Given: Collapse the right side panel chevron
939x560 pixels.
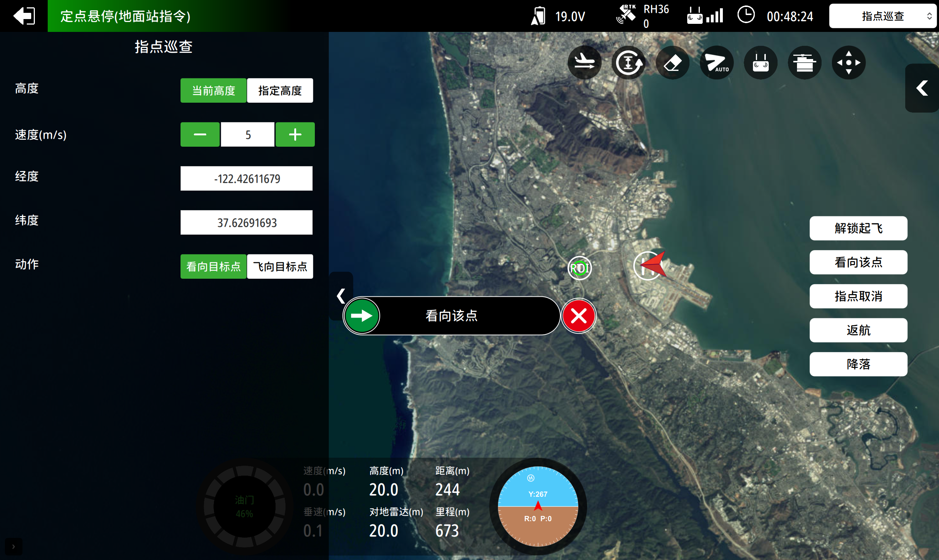Looking at the screenshot, I should click(x=922, y=88).
